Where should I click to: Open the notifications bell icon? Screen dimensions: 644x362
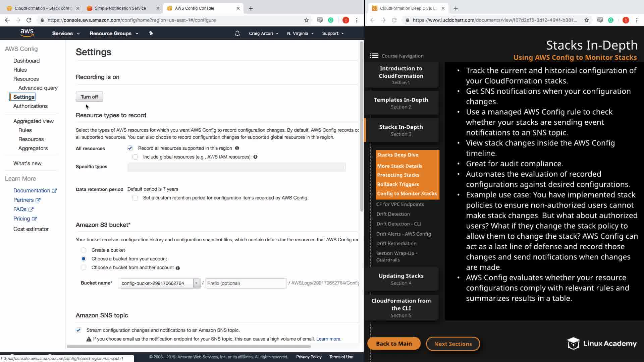237,33
